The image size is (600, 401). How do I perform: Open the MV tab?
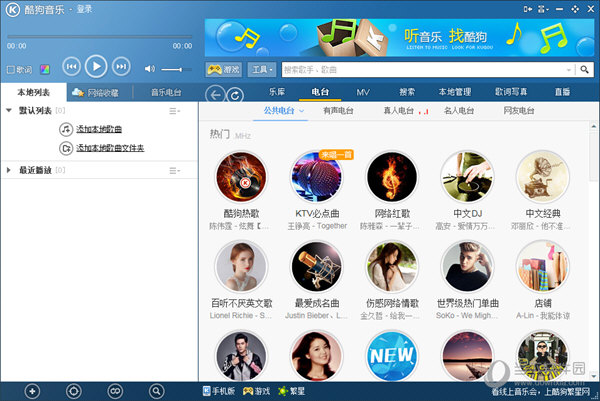pyautogui.click(x=363, y=92)
